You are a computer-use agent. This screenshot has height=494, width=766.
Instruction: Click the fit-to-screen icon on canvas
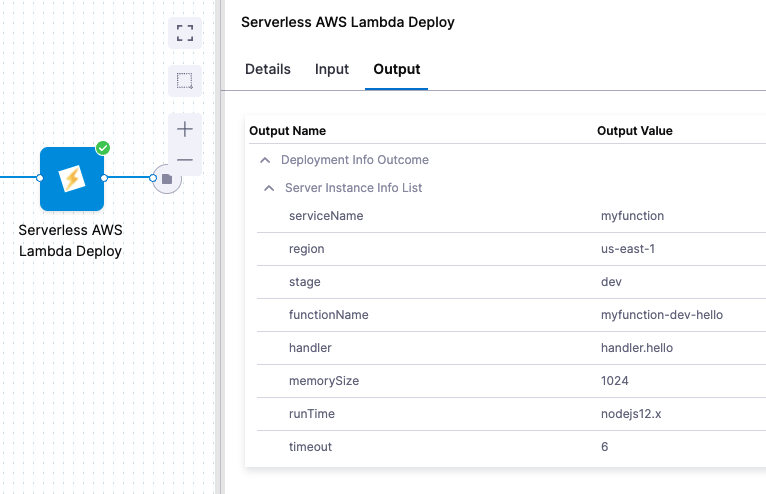[185, 33]
